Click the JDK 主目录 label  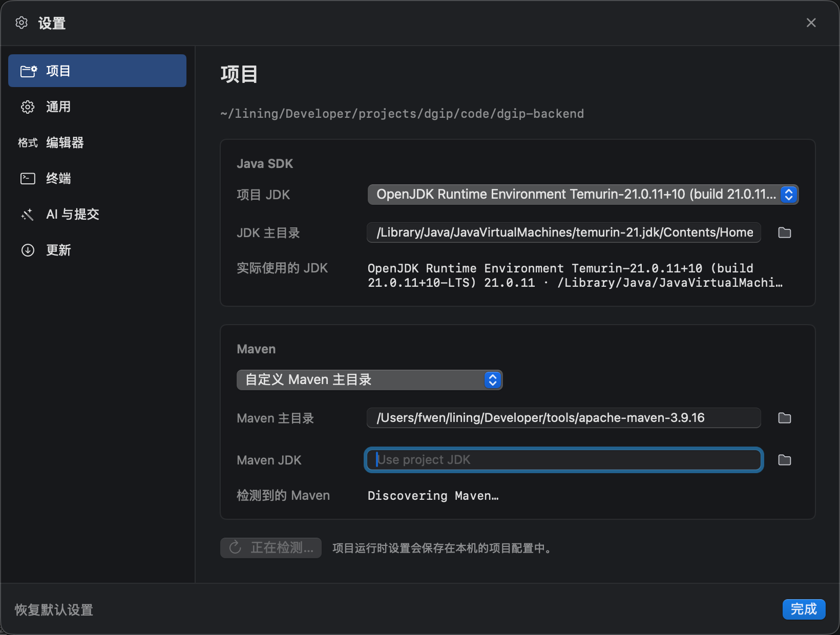[268, 233]
